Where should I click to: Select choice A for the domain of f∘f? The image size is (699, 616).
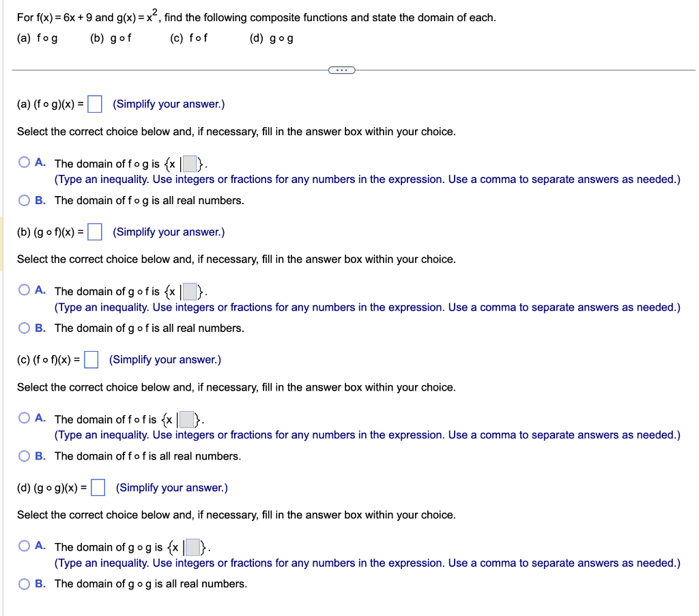[x=24, y=419]
